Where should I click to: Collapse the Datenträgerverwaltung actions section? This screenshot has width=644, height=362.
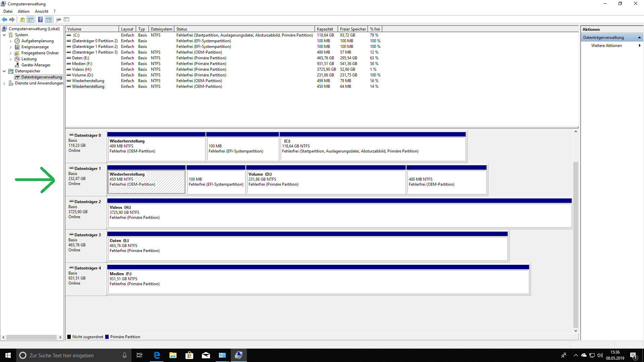tap(639, 38)
